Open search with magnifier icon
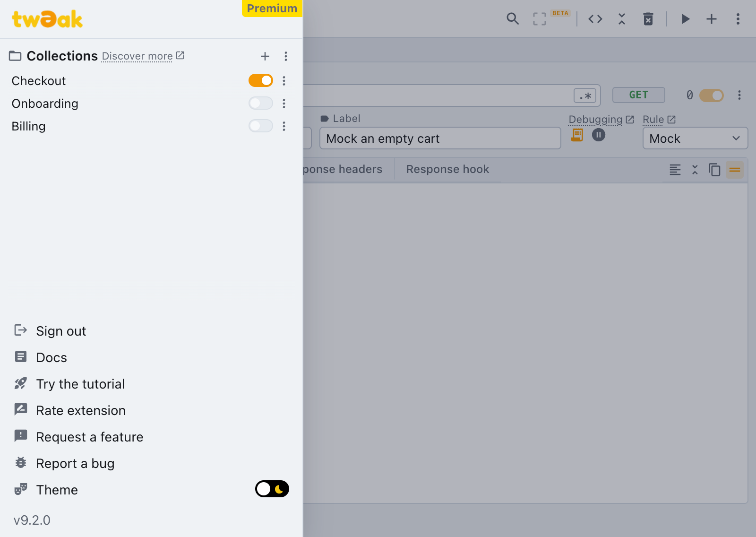 (x=513, y=19)
